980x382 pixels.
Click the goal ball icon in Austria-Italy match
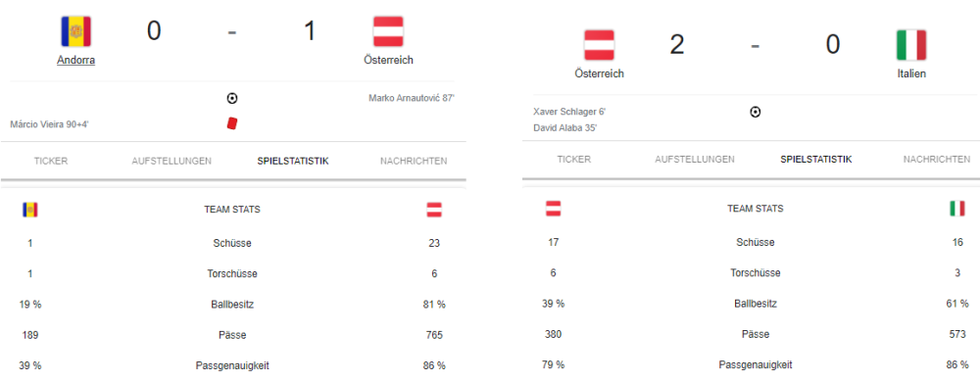coord(755,112)
